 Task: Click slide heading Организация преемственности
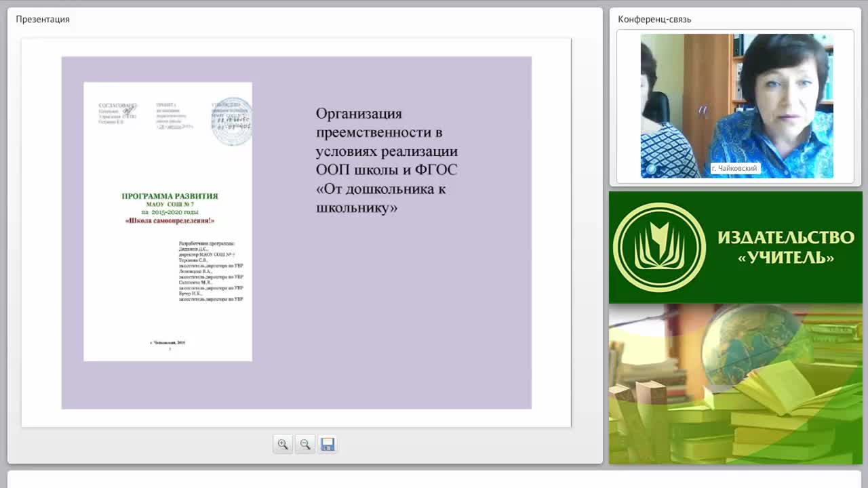(x=387, y=161)
